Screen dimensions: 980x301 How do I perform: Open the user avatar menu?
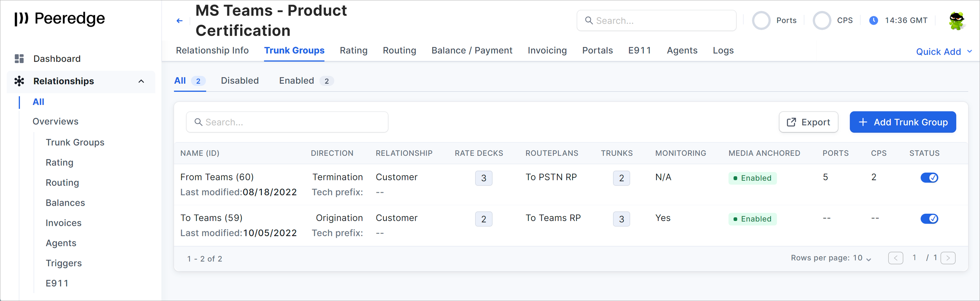coord(957,21)
